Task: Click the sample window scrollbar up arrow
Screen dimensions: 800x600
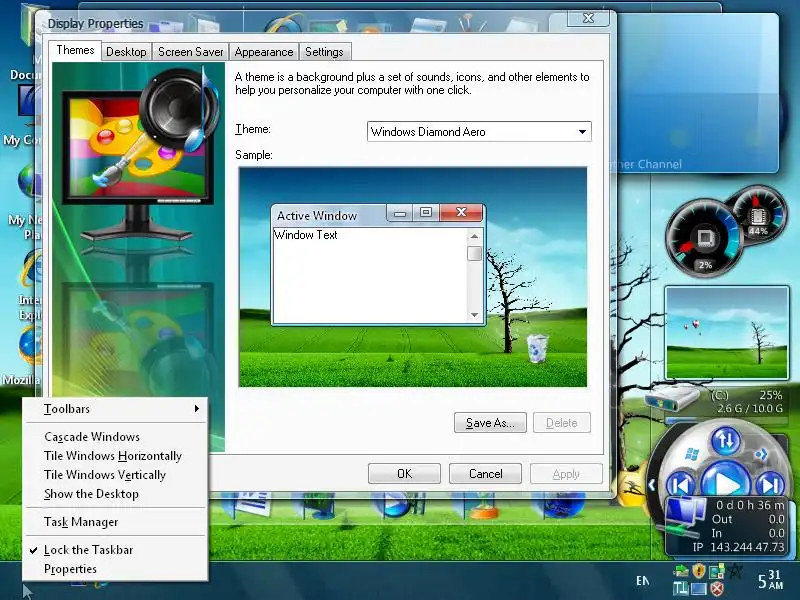Action: click(474, 236)
